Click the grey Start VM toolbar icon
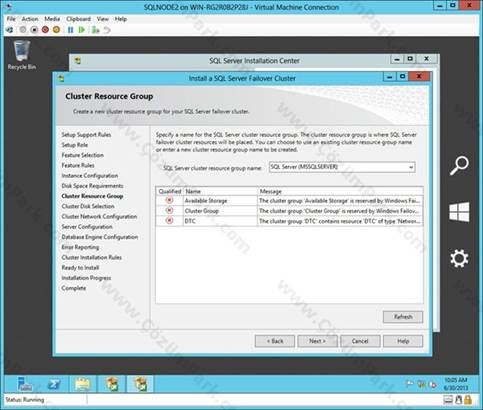483x410 pixels. 23,30
